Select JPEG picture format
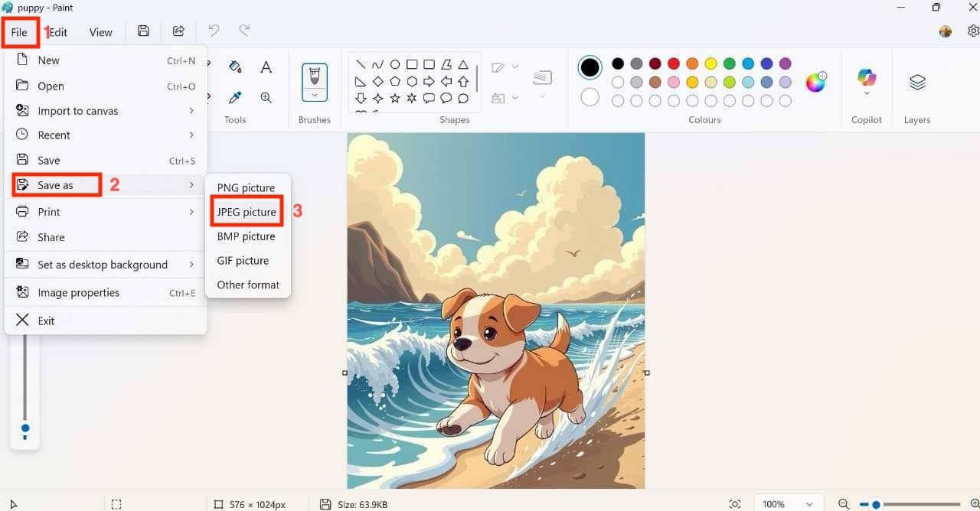980x511 pixels. (247, 212)
